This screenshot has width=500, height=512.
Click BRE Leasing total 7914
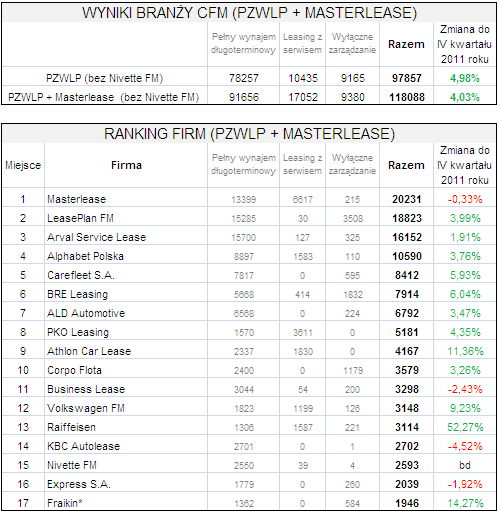click(x=407, y=294)
